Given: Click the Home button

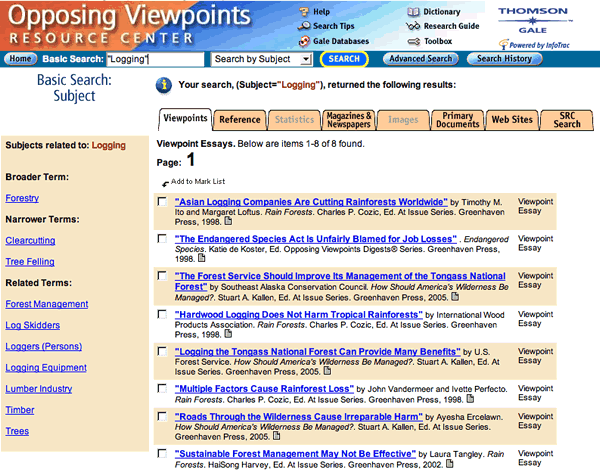Looking at the screenshot, I should point(20,59).
